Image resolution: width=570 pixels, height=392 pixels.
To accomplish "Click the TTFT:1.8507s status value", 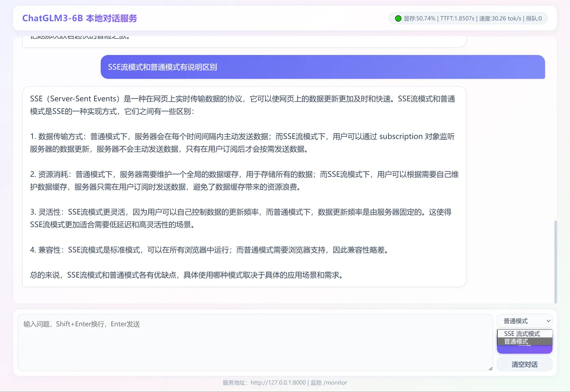I will coord(457,18).
